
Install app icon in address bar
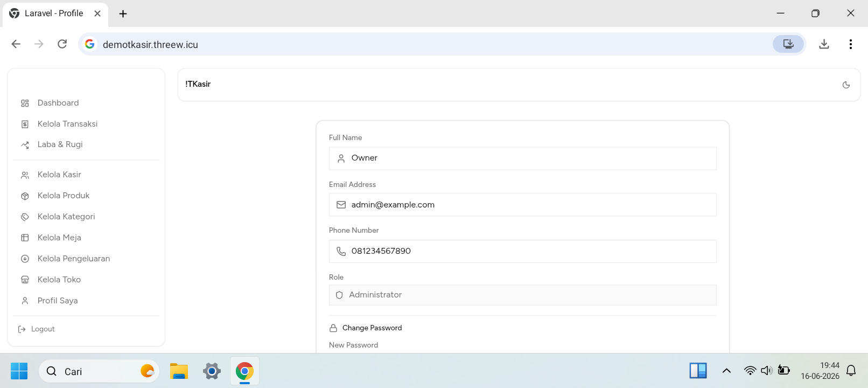coord(788,44)
